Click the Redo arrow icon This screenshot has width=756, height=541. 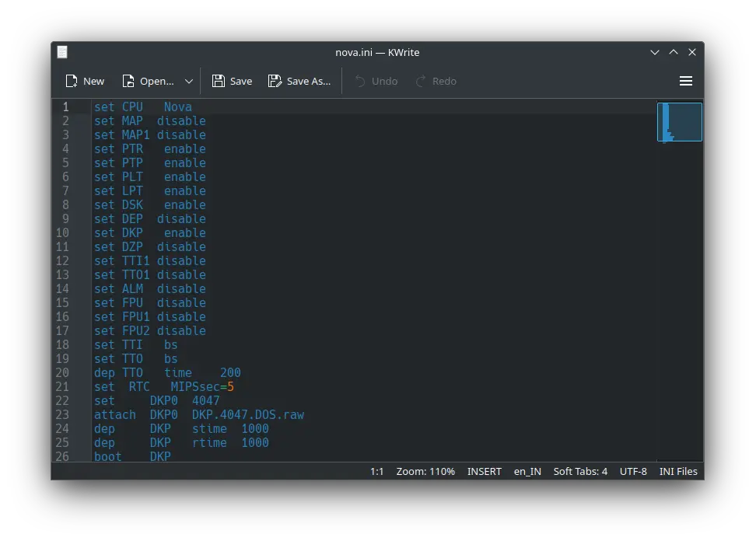[421, 81]
